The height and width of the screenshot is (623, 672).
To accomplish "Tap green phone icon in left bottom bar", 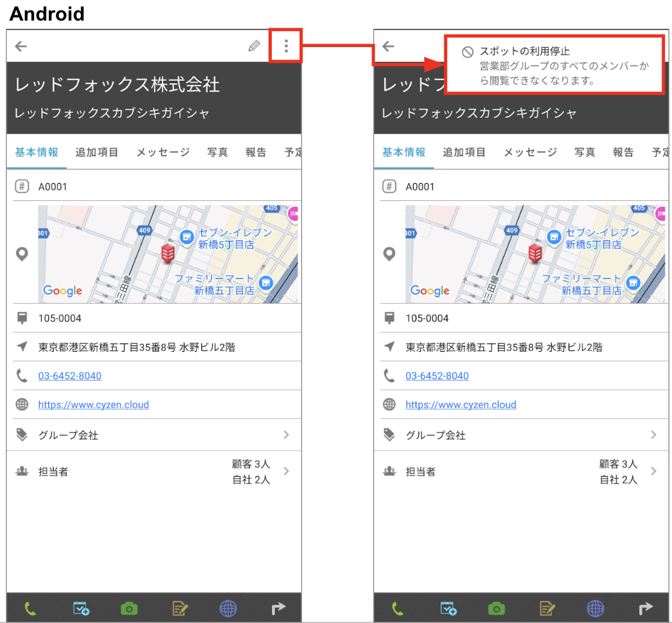I will pyautogui.click(x=30, y=608).
